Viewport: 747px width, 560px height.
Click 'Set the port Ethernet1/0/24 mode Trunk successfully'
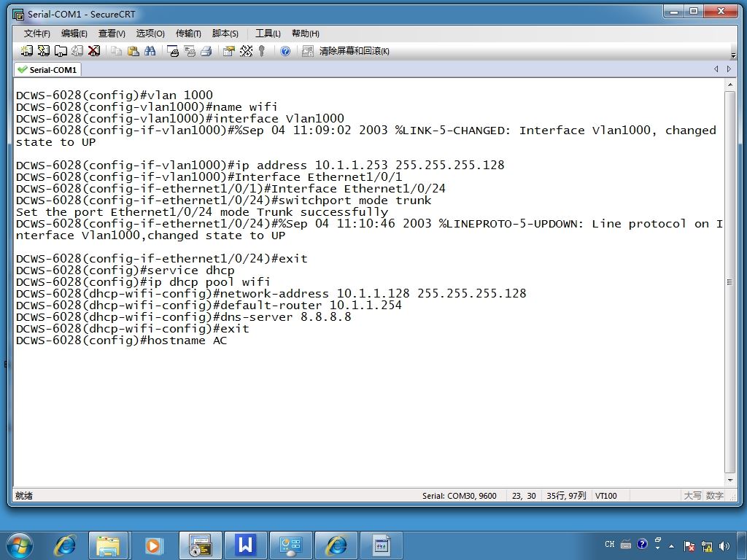click(x=202, y=212)
